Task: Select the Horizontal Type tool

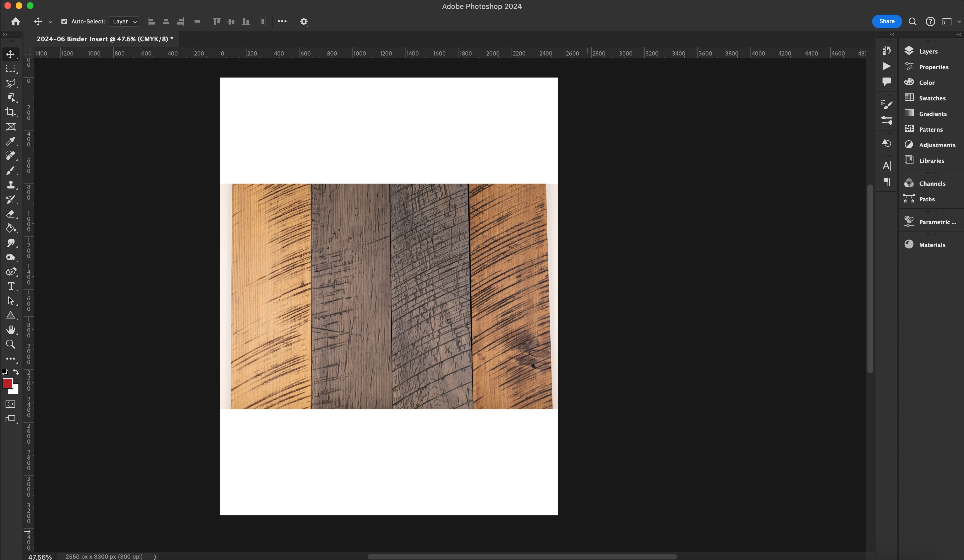Action: point(10,286)
